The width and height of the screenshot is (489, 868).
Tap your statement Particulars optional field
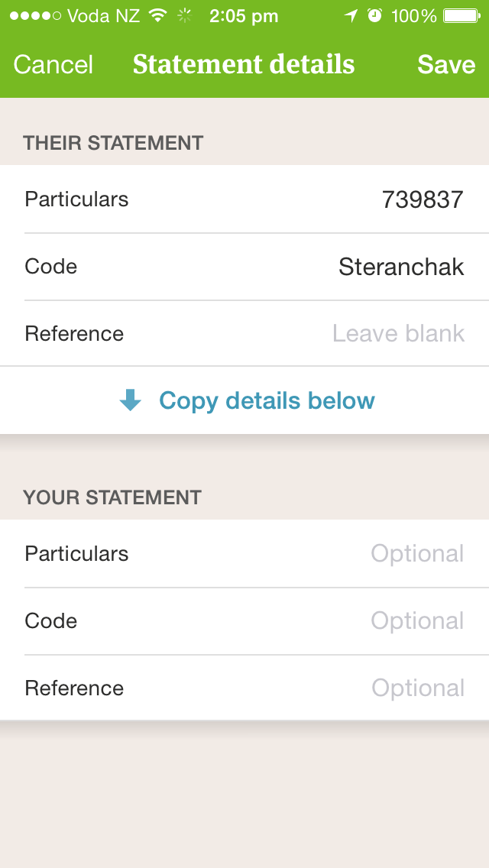[244, 553]
